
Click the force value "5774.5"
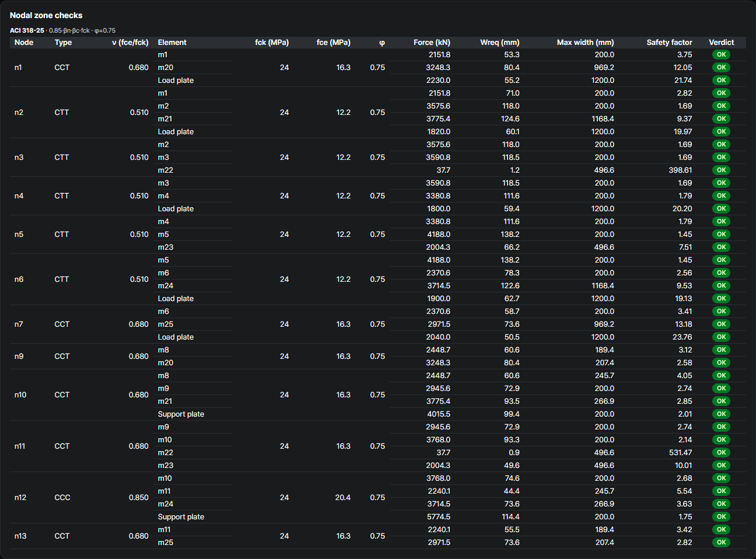click(439, 517)
